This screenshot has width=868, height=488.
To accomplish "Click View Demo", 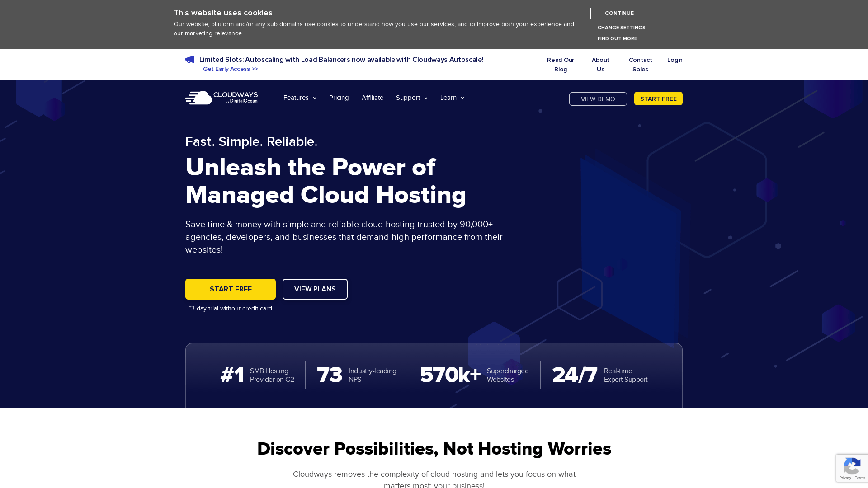I will coord(598,99).
